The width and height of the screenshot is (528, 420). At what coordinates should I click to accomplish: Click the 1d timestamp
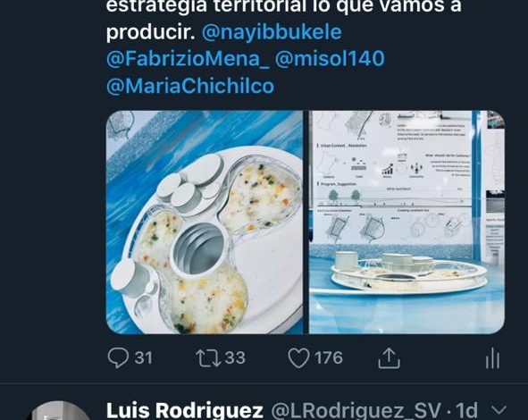click(x=466, y=410)
